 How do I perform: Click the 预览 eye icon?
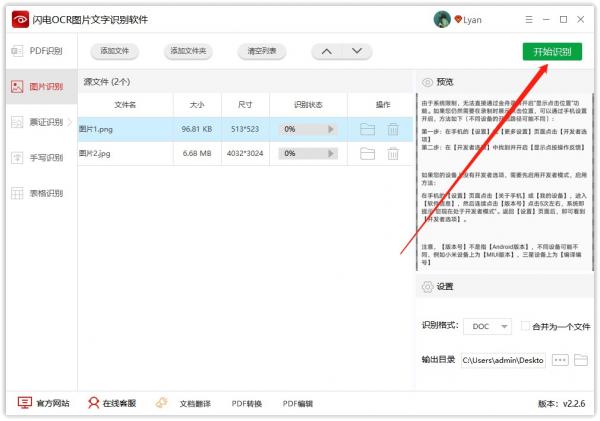pyautogui.click(x=427, y=82)
